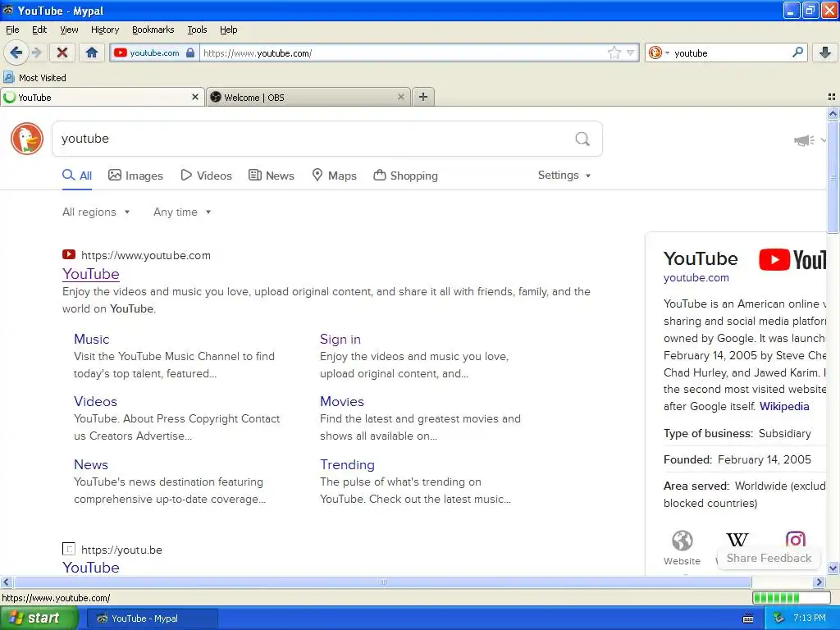Open the Website globe icon in the info panel
The height and width of the screenshot is (630, 840).
[x=682, y=541]
